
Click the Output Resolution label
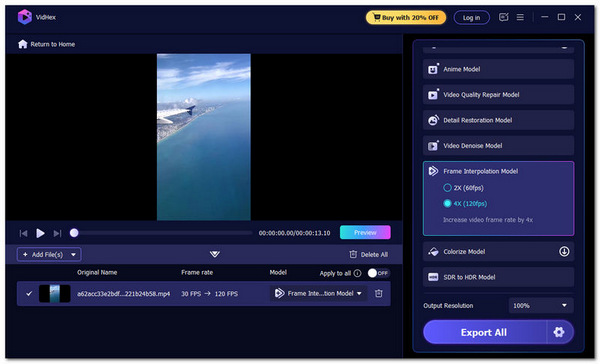click(448, 306)
